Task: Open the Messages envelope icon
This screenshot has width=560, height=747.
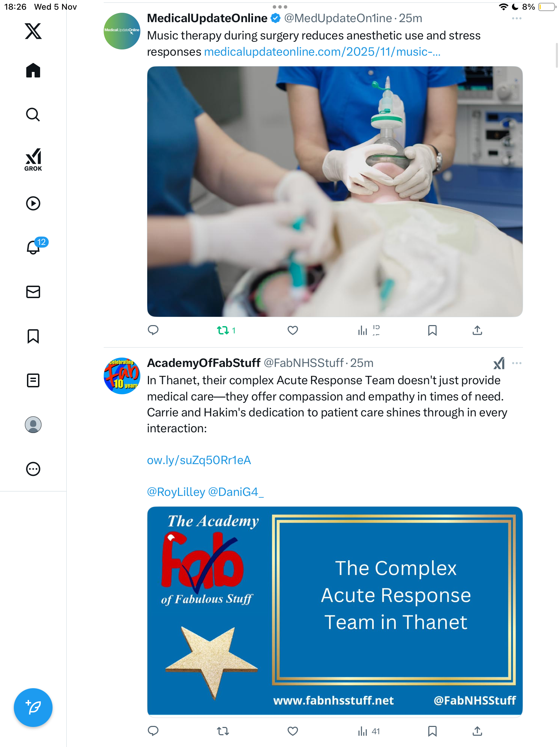Action: point(33,292)
